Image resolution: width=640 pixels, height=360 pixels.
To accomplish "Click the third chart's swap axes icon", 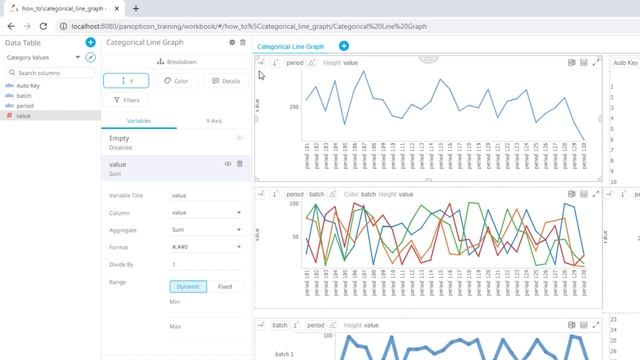I will point(261,325).
